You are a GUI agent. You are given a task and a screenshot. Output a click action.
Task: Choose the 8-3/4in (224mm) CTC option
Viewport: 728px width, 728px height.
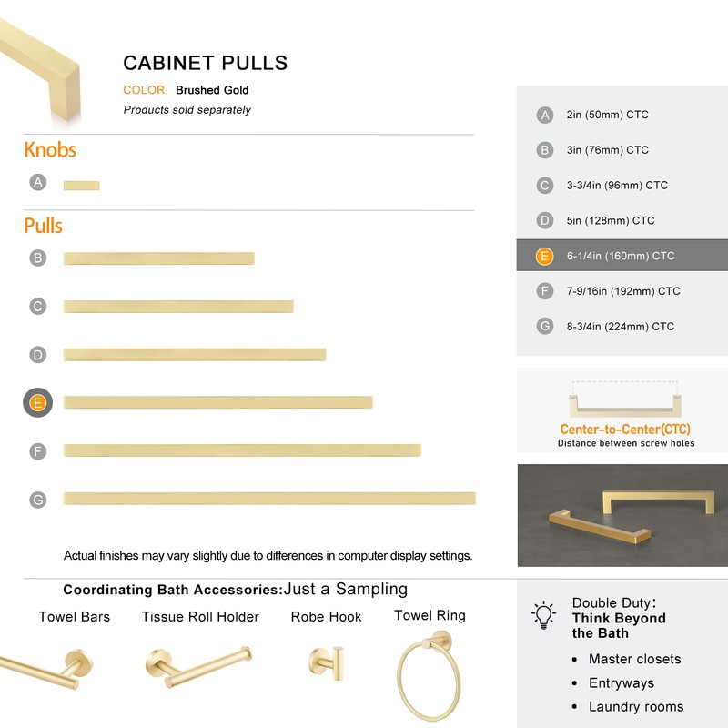[x=622, y=327]
